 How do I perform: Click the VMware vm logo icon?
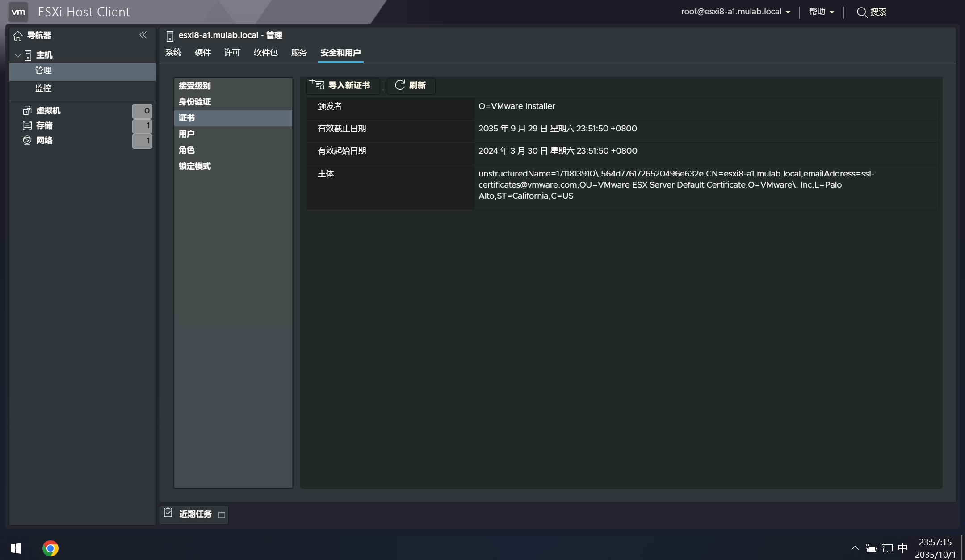point(18,12)
